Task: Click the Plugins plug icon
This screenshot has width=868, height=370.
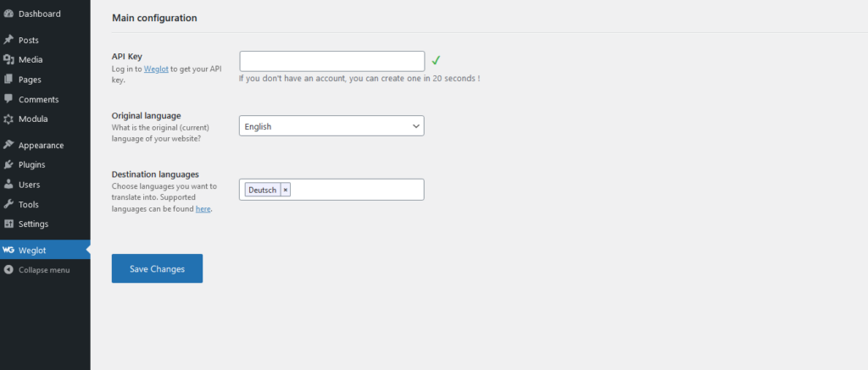Action: tap(8, 164)
